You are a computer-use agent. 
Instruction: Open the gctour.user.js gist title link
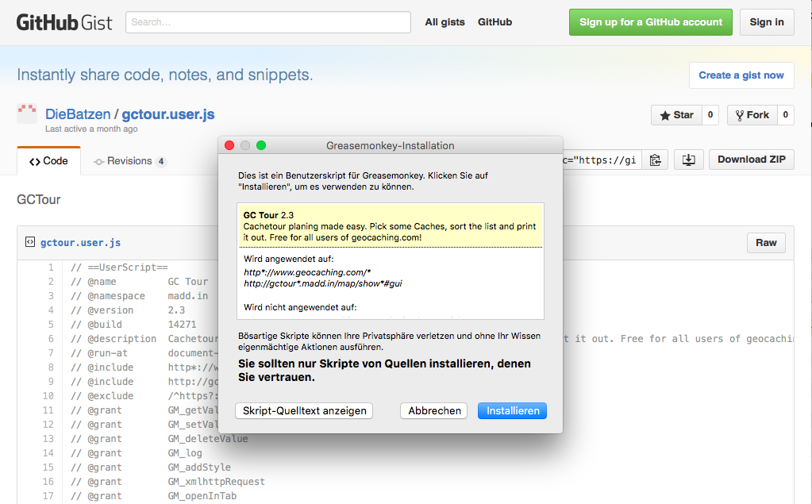coord(167,114)
